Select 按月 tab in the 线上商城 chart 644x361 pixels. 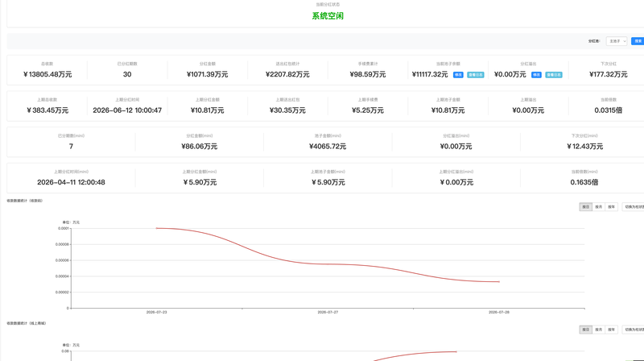tap(598, 330)
